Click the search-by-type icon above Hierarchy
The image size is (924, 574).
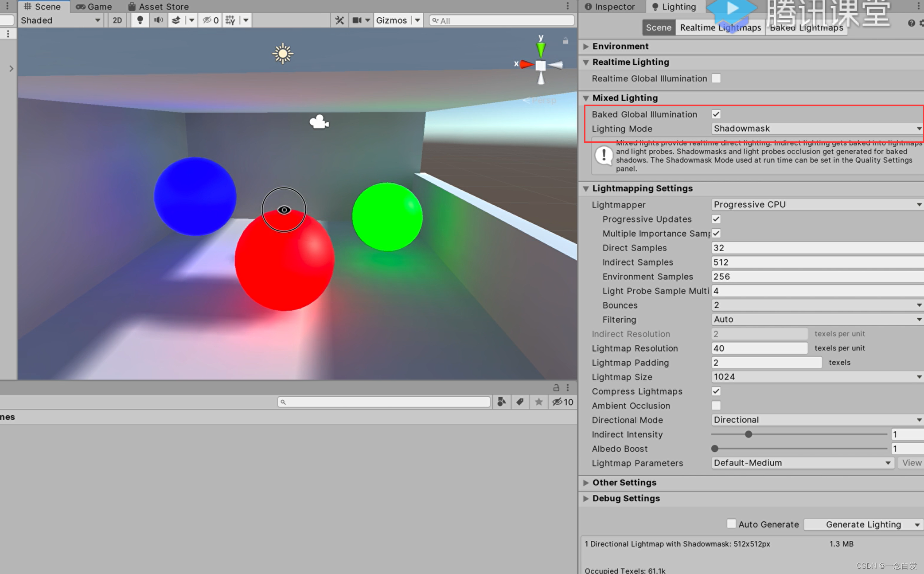(501, 402)
